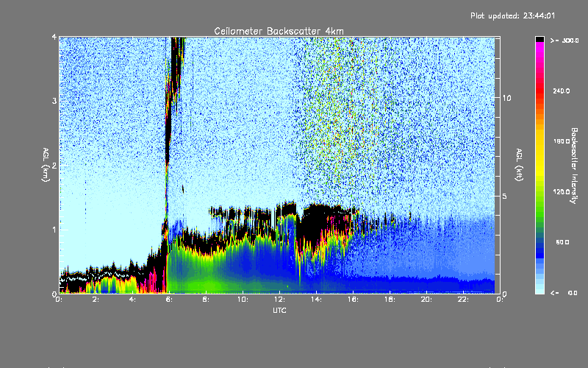Click the '2' tick on the km axis
The height and width of the screenshot is (368, 588).
point(54,166)
